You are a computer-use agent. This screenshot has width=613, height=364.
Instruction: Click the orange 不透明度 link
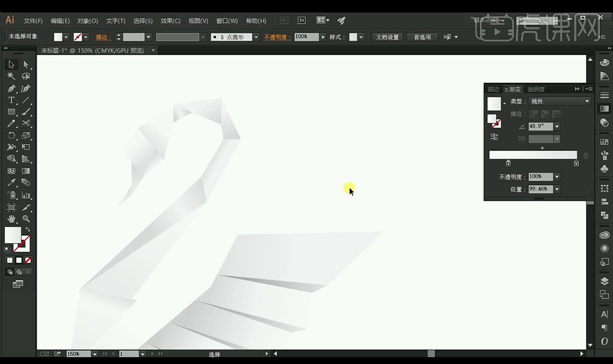277,37
